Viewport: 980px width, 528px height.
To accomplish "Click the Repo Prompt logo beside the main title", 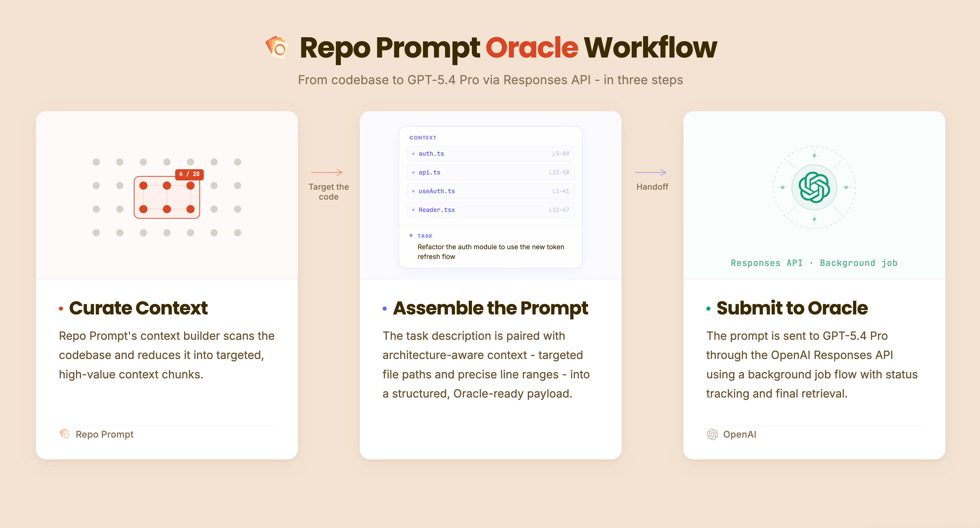I will [x=277, y=47].
